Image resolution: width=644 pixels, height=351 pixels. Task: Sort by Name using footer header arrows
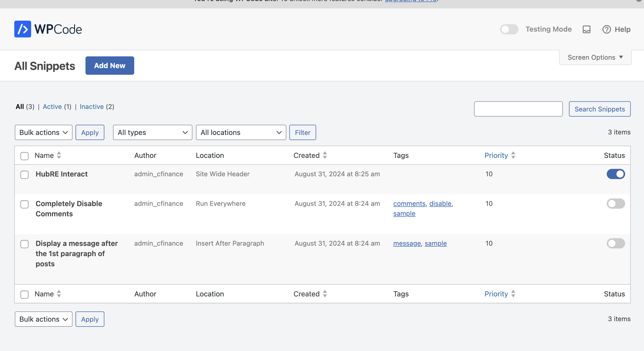59,294
